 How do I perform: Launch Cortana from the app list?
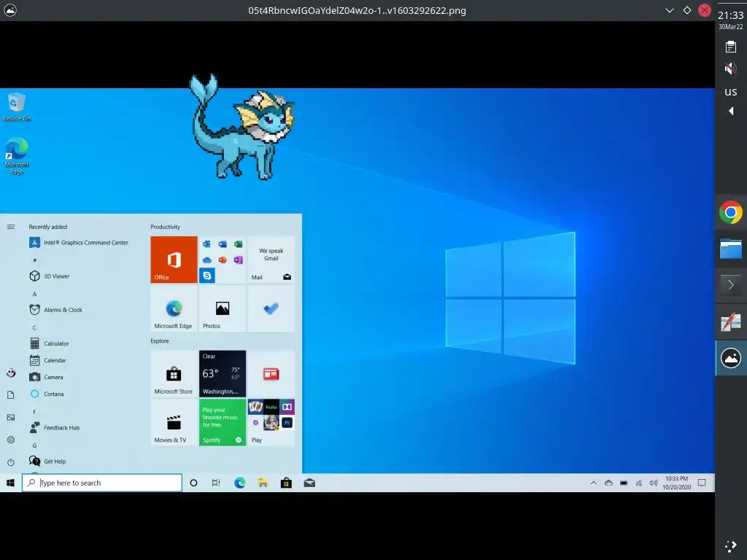tap(47, 394)
